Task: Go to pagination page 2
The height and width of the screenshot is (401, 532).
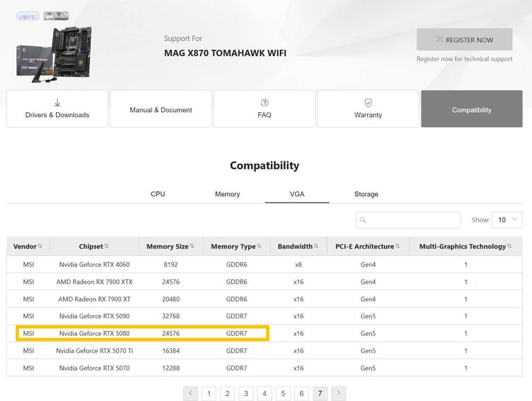Action: coord(227,393)
